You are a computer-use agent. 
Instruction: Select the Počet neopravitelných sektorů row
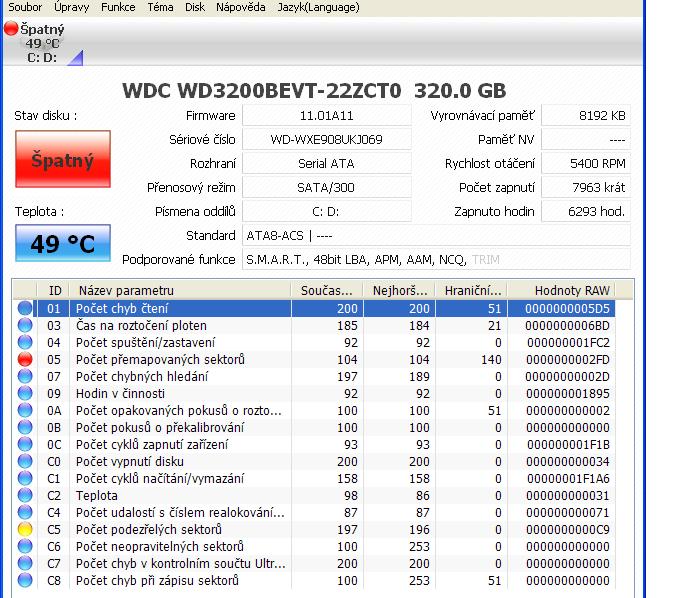pyautogui.click(x=314, y=546)
